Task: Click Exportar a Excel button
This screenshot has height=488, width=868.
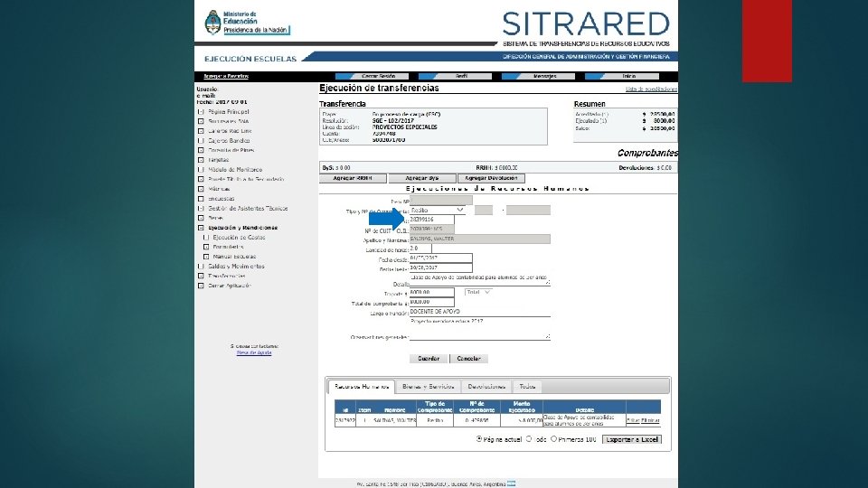Action: 632,439
